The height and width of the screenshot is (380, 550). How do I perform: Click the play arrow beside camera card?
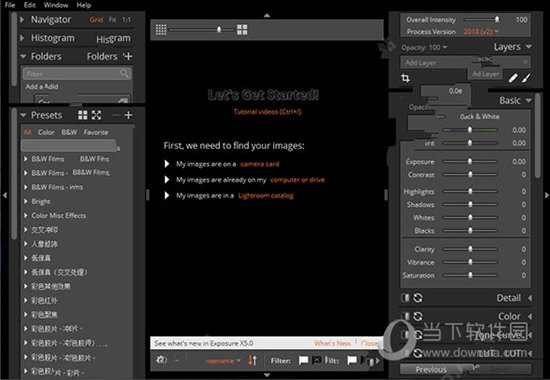click(x=167, y=164)
